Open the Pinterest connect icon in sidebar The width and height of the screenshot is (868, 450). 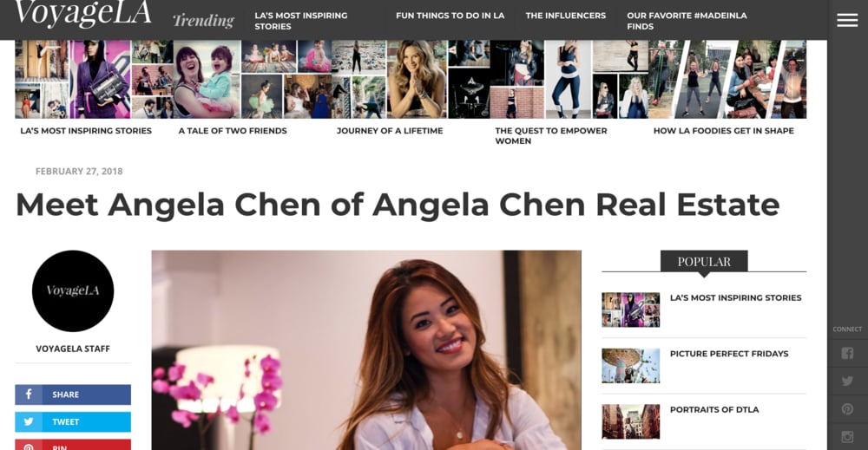(847, 409)
